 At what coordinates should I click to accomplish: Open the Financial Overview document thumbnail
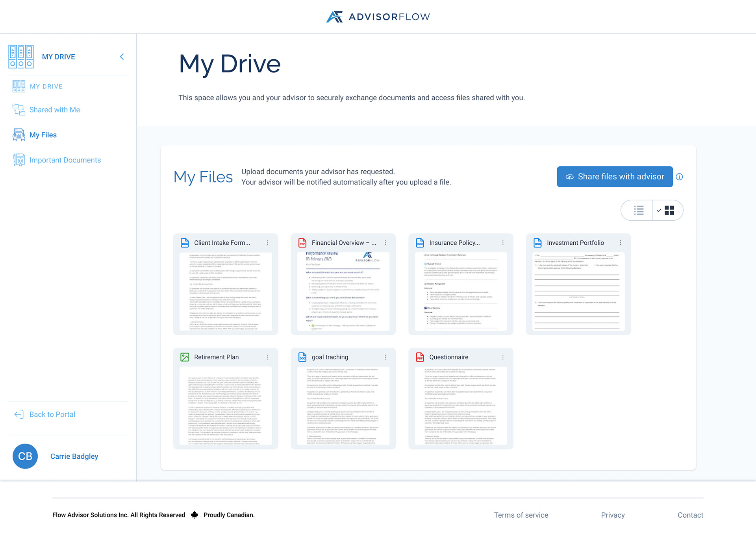(343, 291)
